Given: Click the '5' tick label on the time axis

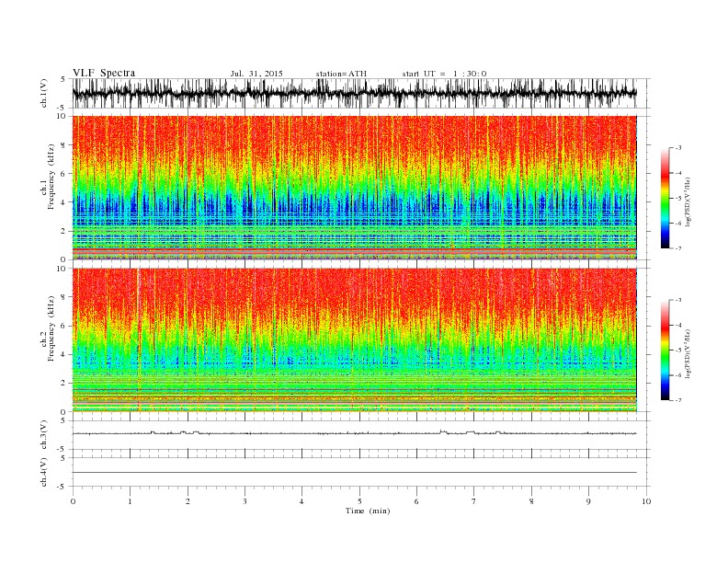Looking at the screenshot, I should 359,501.
